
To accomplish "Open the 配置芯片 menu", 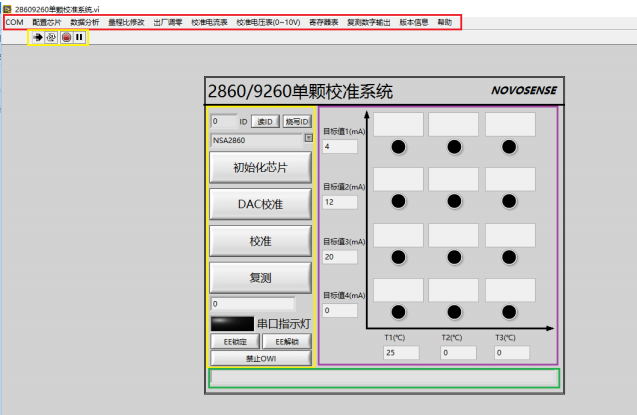I will click(x=46, y=21).
